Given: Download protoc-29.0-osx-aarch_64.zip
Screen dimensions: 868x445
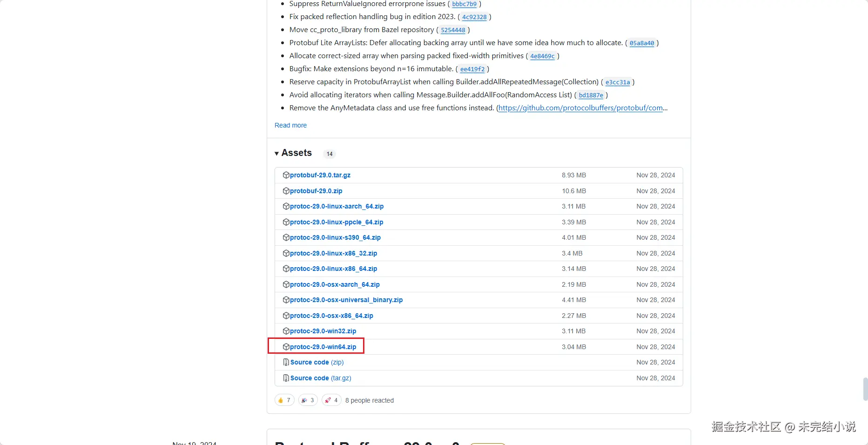Looking at the screenshot, I should (x=335, y=284).
